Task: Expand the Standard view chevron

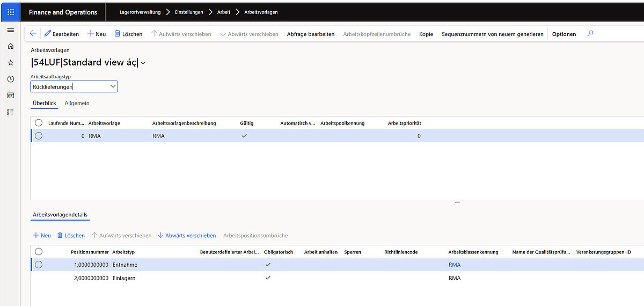Action: 143,63
